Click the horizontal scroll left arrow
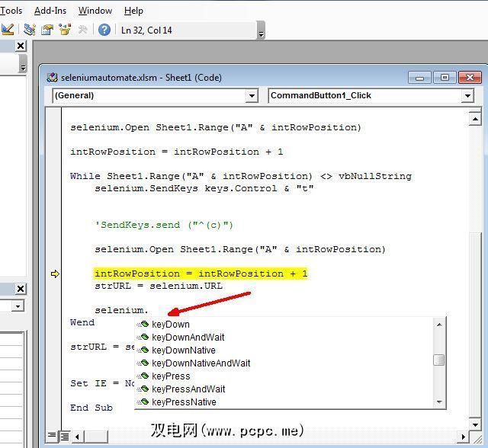The image size is (488, 448). (x=77, y=437)
